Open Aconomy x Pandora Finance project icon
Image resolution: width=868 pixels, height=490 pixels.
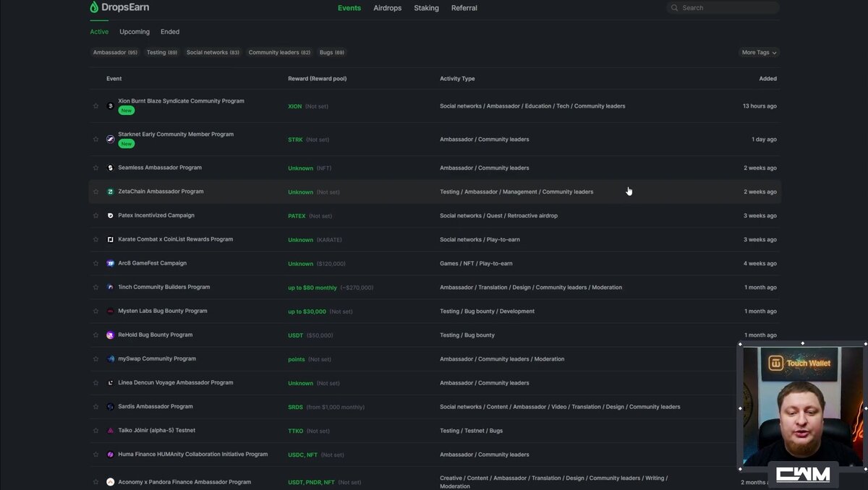tap(111, 481)
